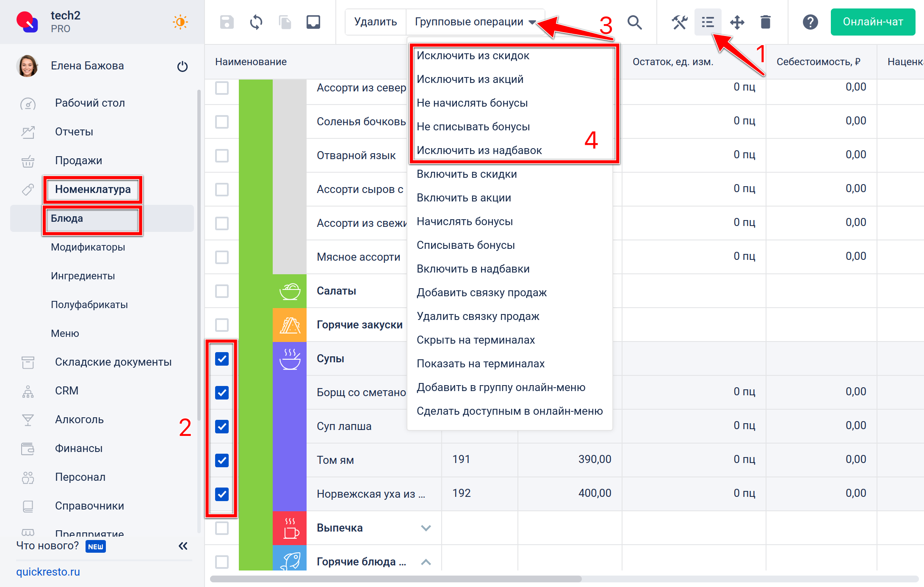Viewport: 924px width, 587px height.
Task: Open the Групповые операции dropdown
Action: pyautogui.click(x=475, y=22)
